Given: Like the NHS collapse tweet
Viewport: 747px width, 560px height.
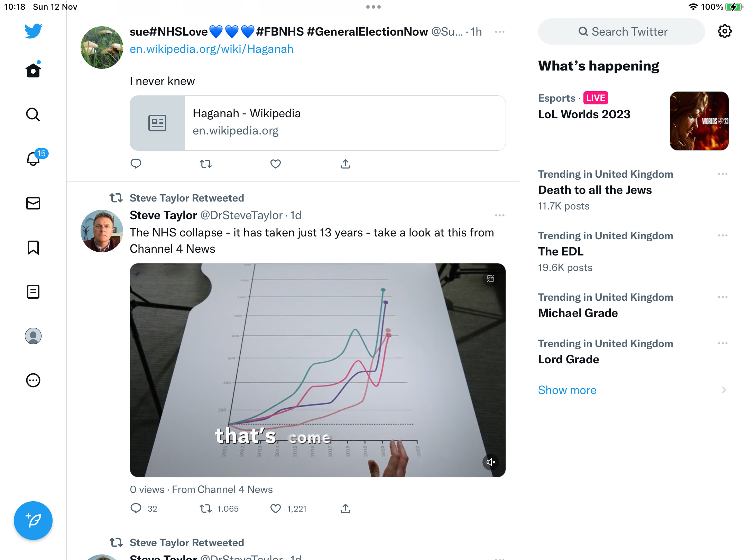Looking at the screenshot, I should tap(276, 508).
